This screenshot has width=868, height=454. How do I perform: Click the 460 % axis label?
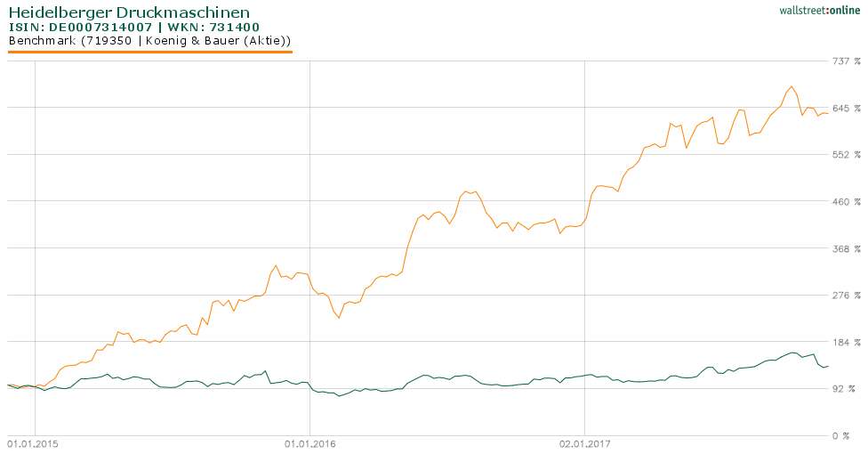846,202
